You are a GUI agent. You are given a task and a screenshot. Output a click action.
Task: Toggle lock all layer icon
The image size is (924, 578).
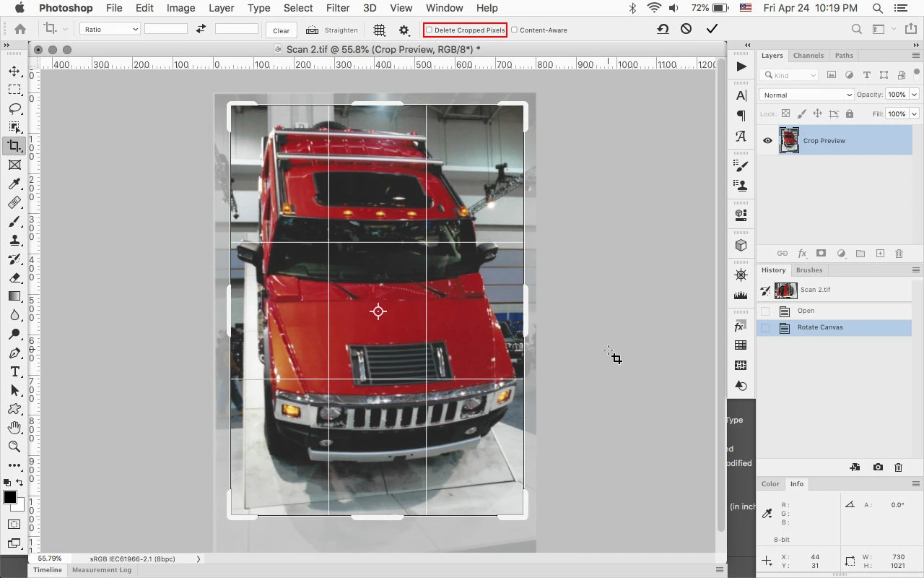[849, 113]
